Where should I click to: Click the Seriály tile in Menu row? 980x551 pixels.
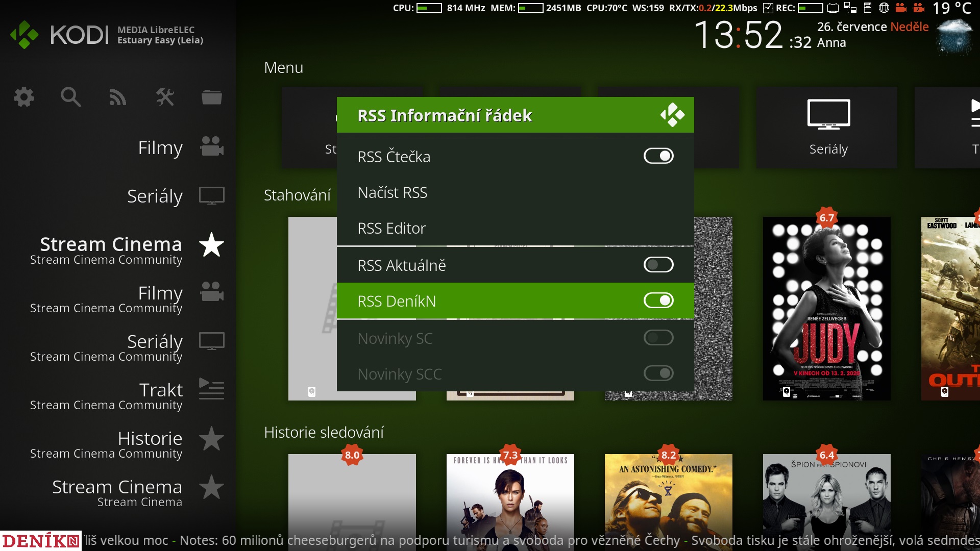coord(828,128)
